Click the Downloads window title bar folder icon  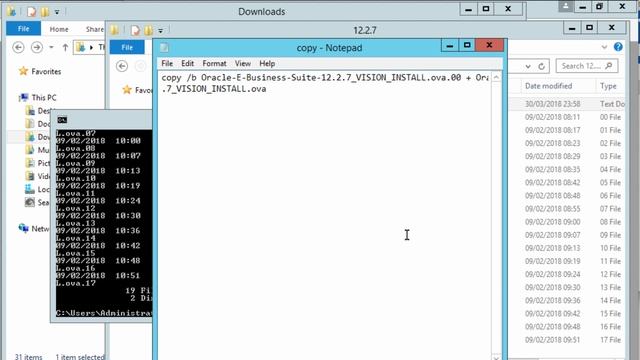[x=11, y=11]
